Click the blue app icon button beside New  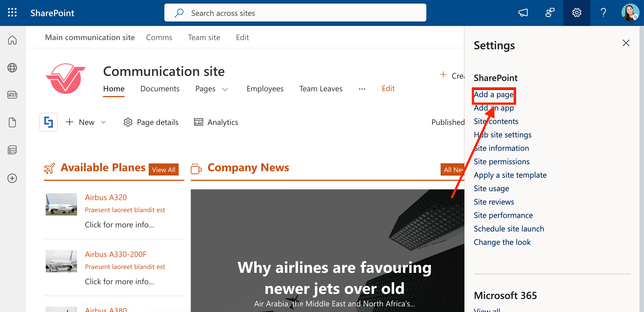pyautogui.click(x=49, y=122)
